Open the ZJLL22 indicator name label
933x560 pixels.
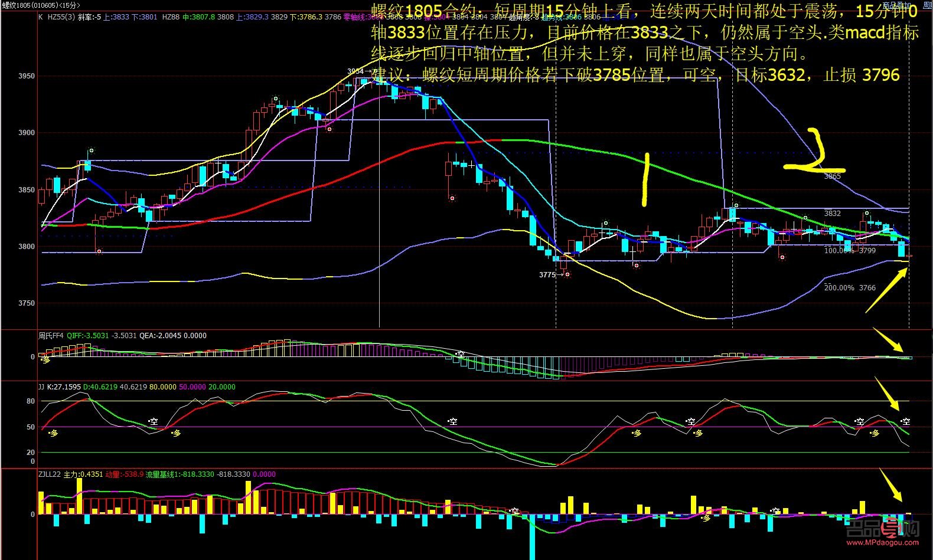(50, 474)
